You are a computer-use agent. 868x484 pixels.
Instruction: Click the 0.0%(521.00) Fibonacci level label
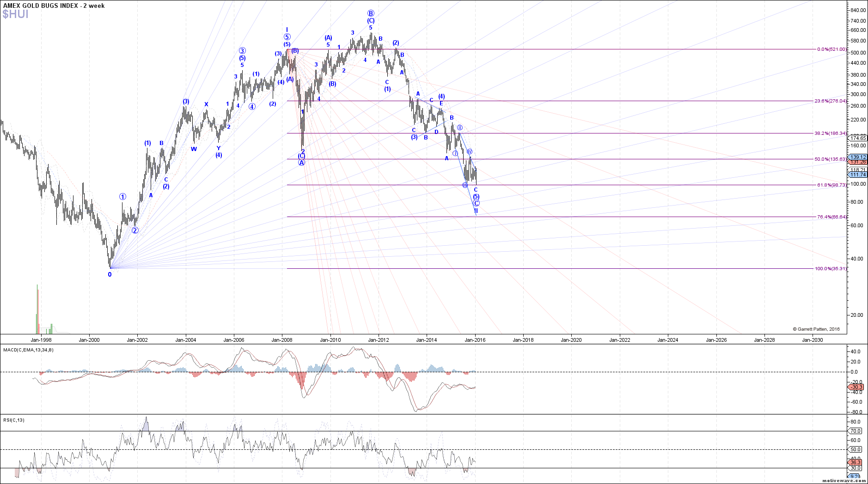coord(831,49)
